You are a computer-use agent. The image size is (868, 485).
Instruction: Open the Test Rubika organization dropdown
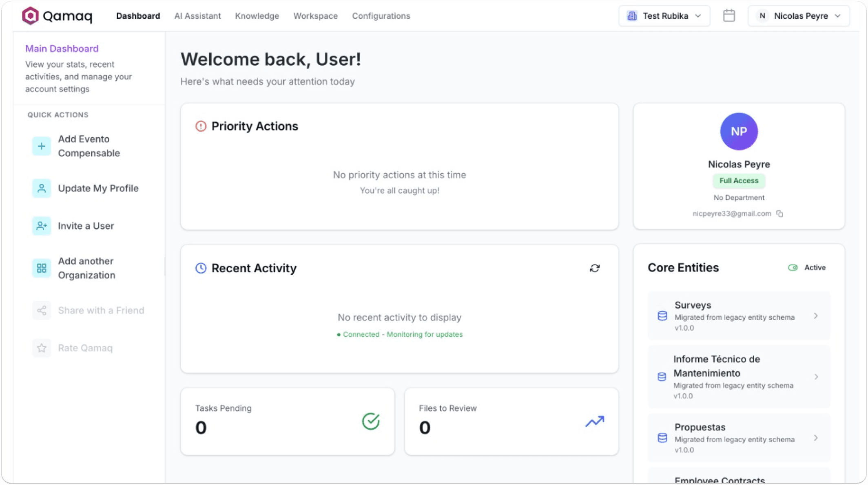(664, 16)
